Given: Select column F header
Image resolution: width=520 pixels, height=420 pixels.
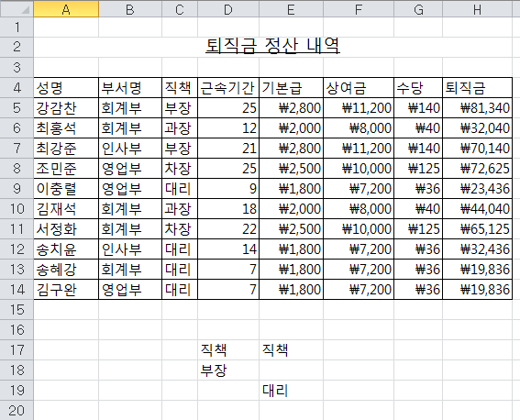Looking at the screenshot, I should click(x=359, y=9).
